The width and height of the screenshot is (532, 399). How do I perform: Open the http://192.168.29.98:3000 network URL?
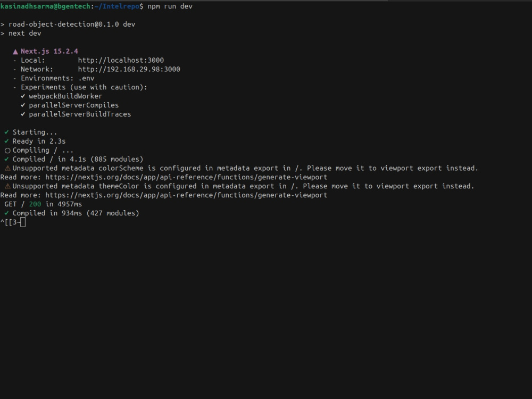tap(129, 69)
